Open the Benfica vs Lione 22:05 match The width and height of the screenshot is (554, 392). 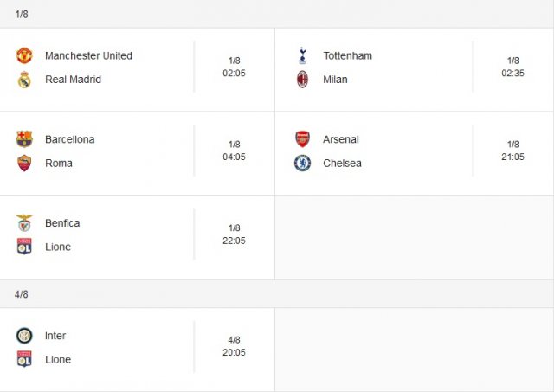tap(137, 237)
